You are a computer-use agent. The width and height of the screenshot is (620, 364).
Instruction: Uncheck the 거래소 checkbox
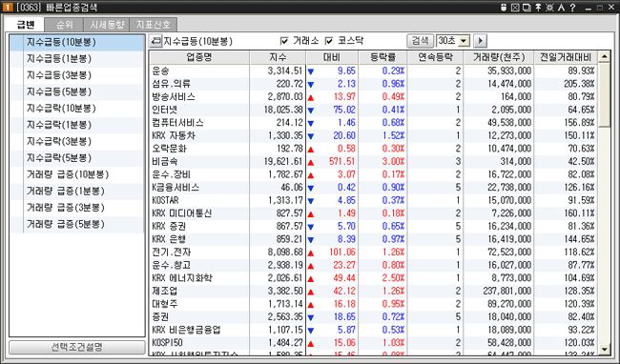[284, 41]
